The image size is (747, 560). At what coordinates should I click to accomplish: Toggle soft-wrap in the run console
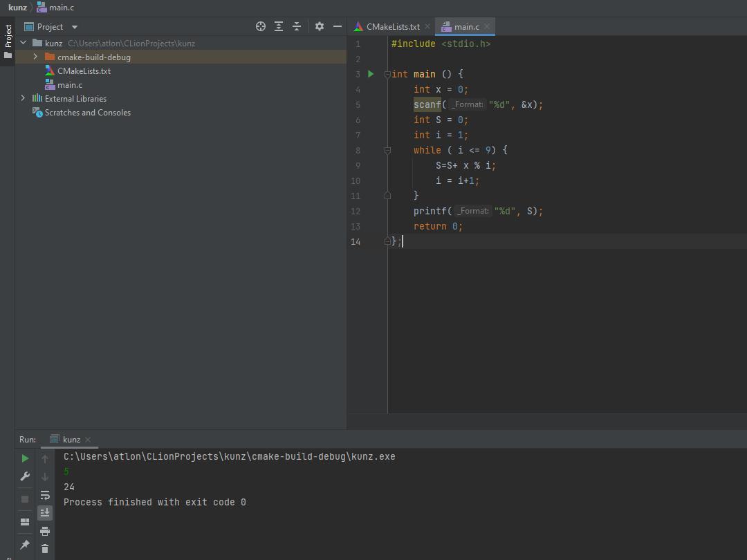(45, 495)
